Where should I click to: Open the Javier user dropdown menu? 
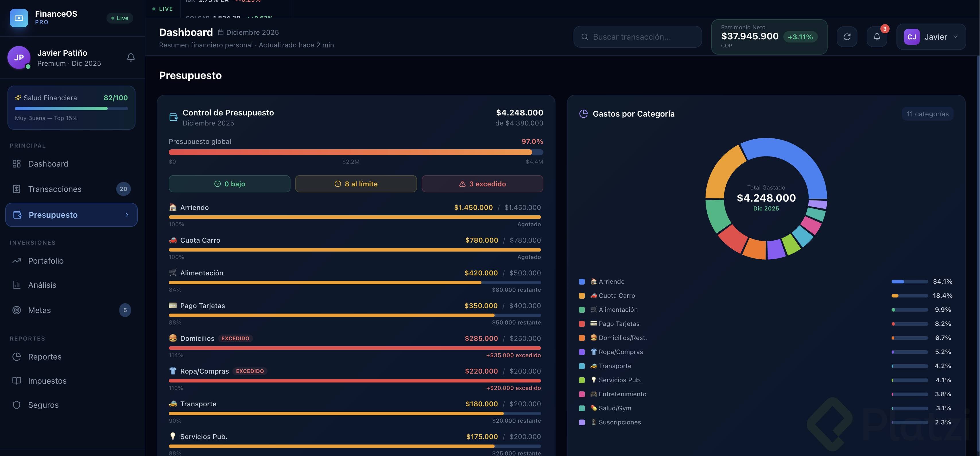(931, 37)
